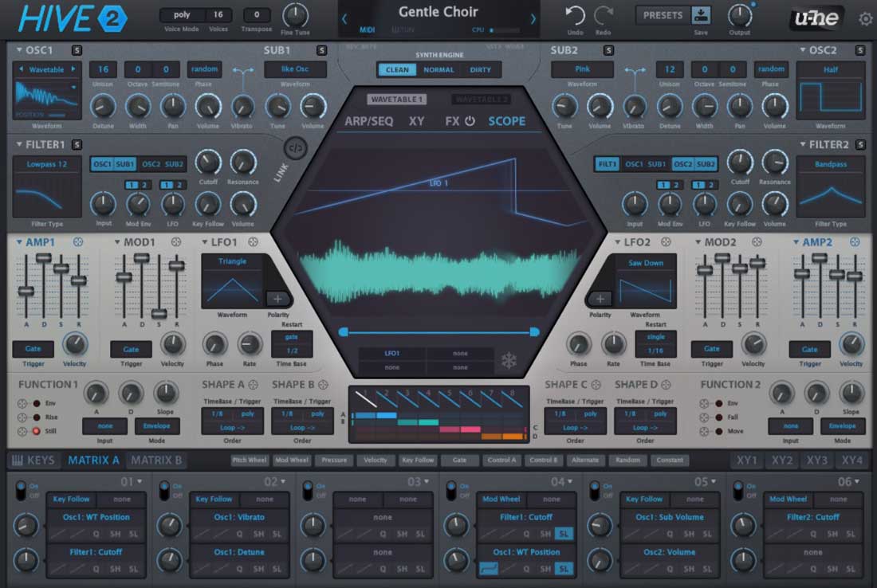Click the Mod Wheel modulation source button
The height and width of the screenshot is (588, 877).
pyautogui.click(x=292, y=461)
